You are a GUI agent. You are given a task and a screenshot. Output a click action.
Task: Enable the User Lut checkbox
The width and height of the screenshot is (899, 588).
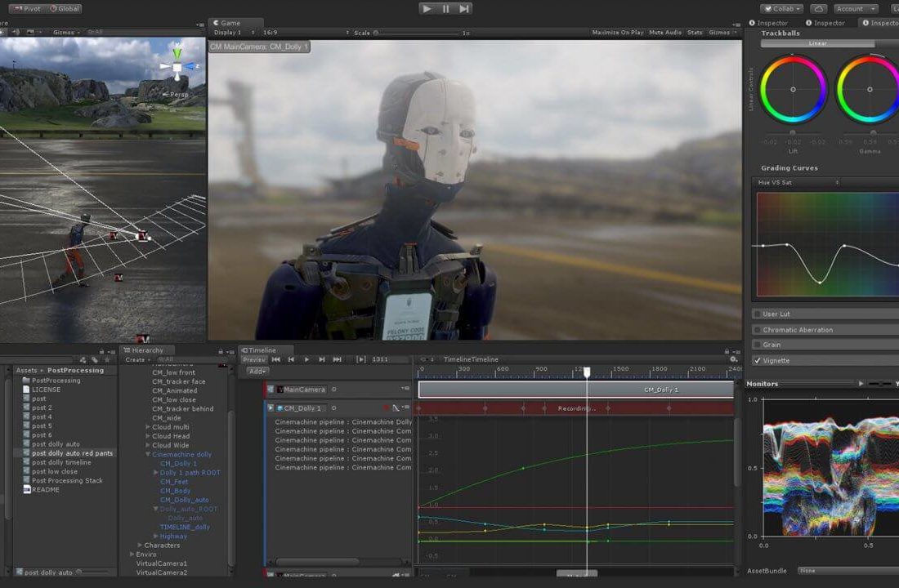pos(758,314)
